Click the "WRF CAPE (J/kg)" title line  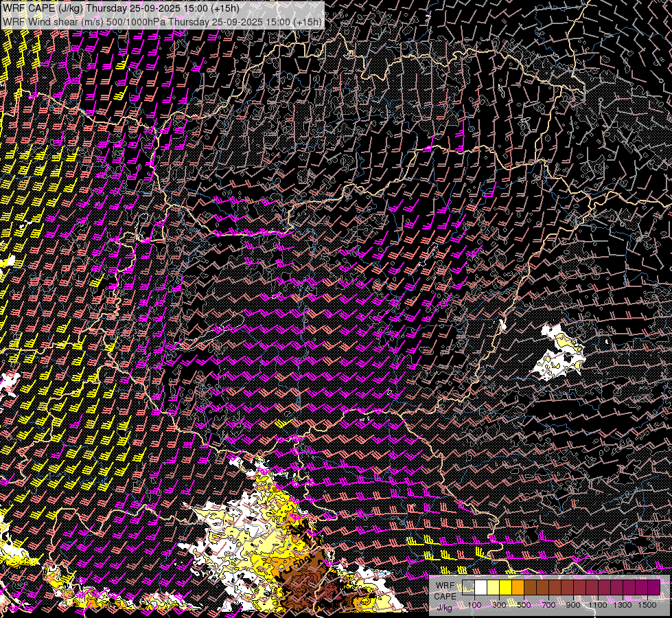tap(121, 8)
